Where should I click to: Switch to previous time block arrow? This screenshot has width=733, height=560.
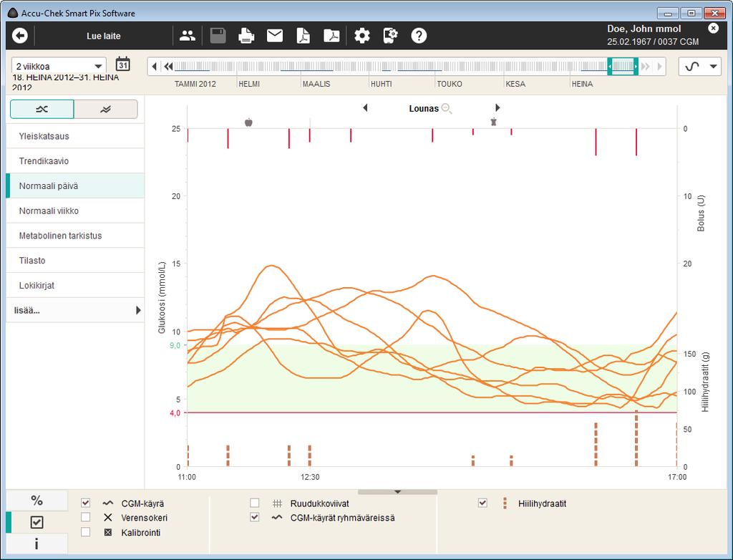(x=365, y=108)
